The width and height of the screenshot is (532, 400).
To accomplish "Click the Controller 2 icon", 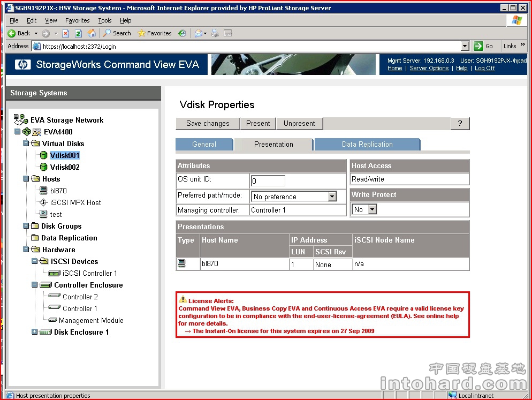I will [54, 296].
